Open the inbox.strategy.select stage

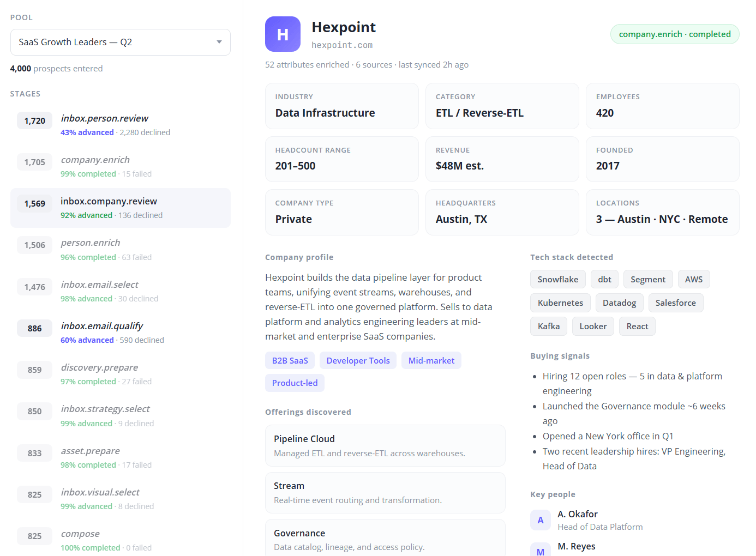tap(121, 415)
